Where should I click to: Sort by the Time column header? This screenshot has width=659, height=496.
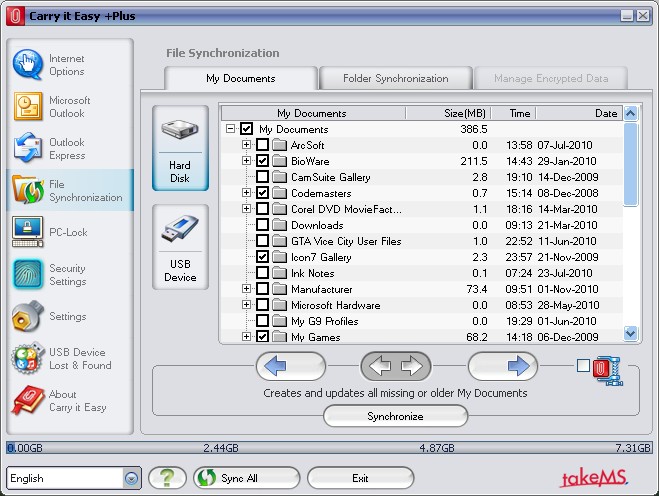point(514,113)
